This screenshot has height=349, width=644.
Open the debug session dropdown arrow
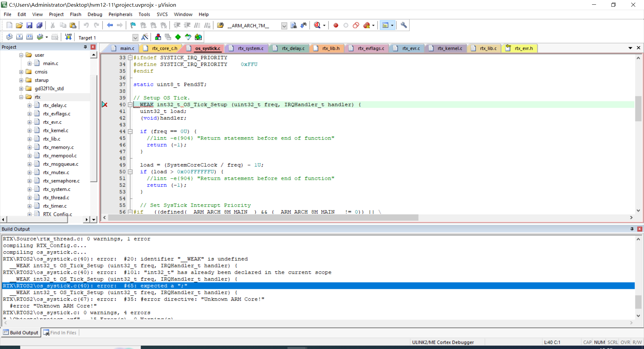pos(324,25)
